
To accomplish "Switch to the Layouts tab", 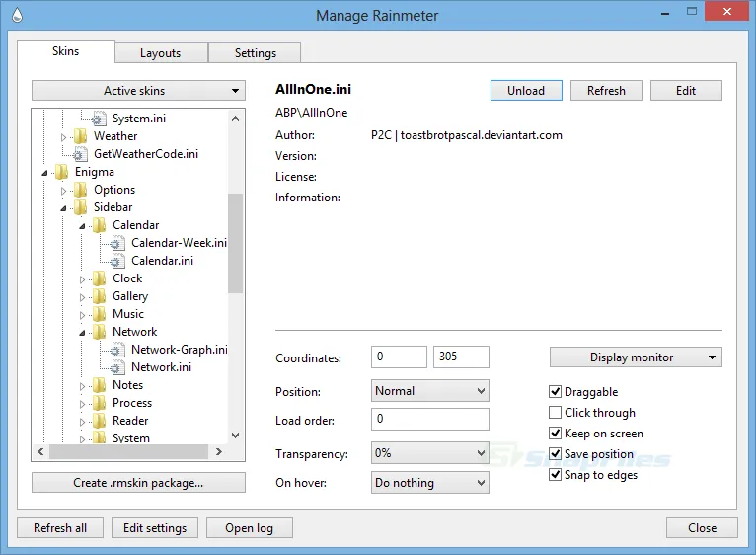I will pyautogui.click(x=161, y=53).
